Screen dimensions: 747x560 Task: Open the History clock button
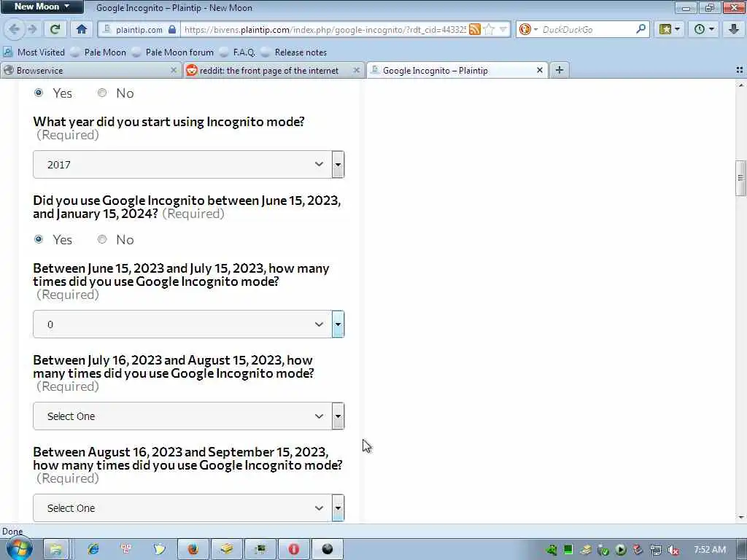click(704, 29)
